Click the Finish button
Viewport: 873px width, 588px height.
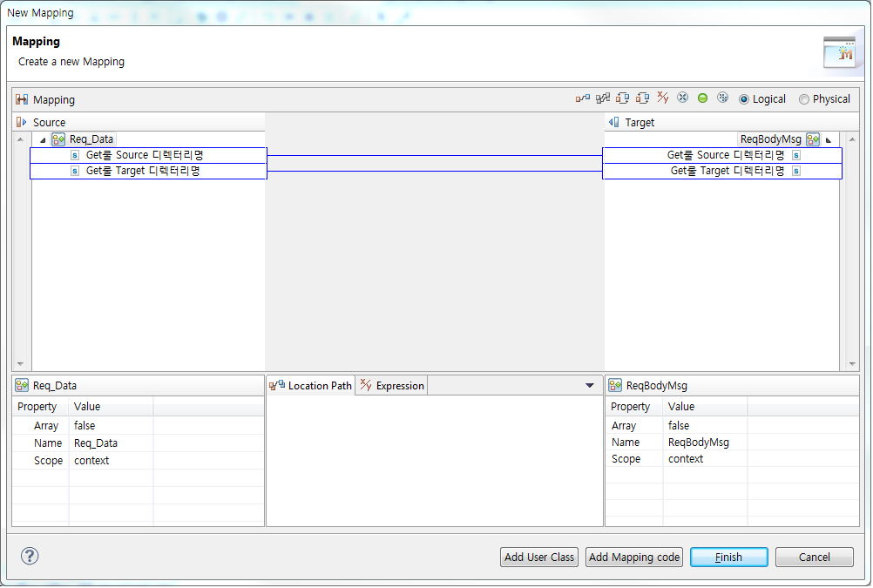tap(728, 557)
